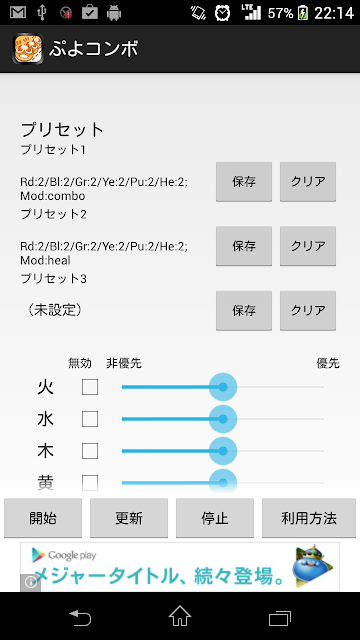
Task: Tap the USB status icon
Action: (x=41, y=12)
